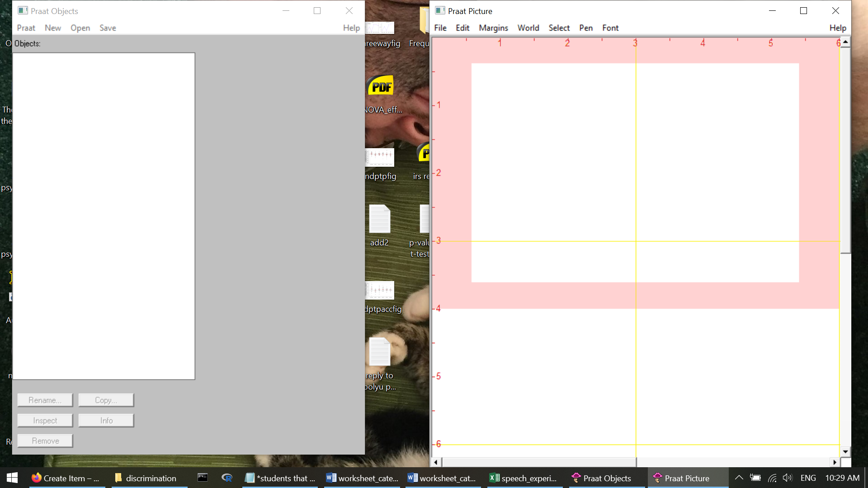Open the Praat menu in Objects window
The width and height of the screenshot is (868, 488).
coord(26,28)
